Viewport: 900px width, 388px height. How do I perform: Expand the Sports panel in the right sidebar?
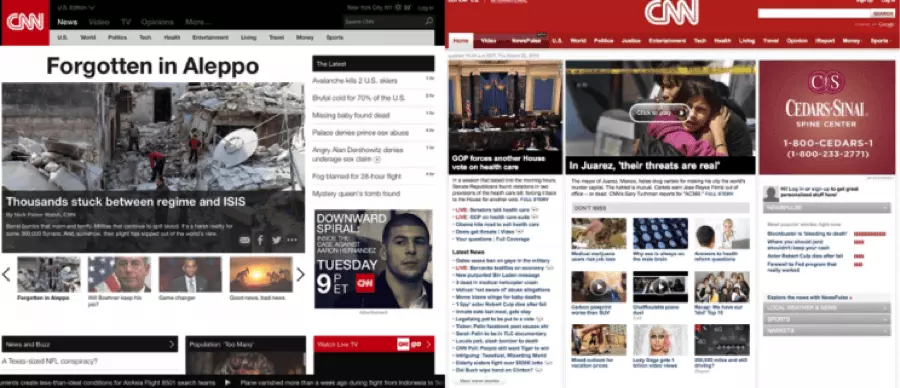pos(827,319)
